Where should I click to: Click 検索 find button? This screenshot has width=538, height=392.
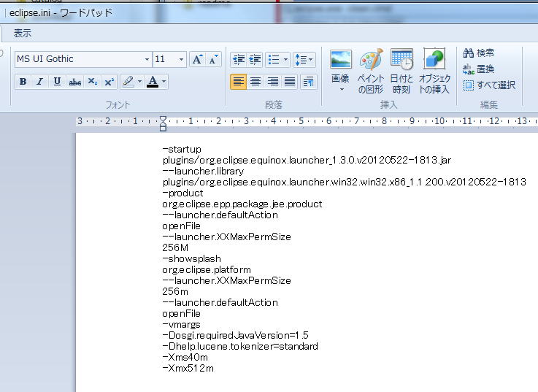pos(478,53)
